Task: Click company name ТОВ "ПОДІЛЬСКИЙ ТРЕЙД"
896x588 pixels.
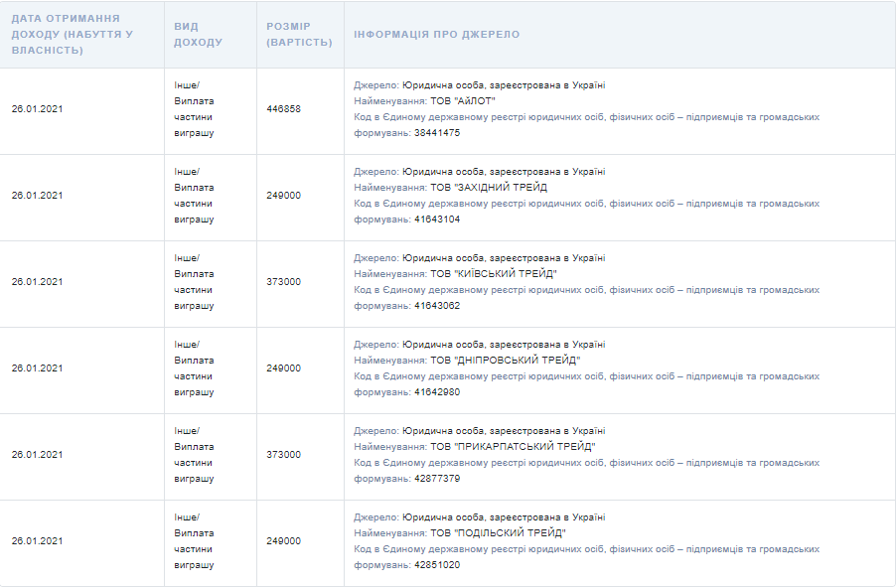Action: pyautogui.click(x=499, y=532)
